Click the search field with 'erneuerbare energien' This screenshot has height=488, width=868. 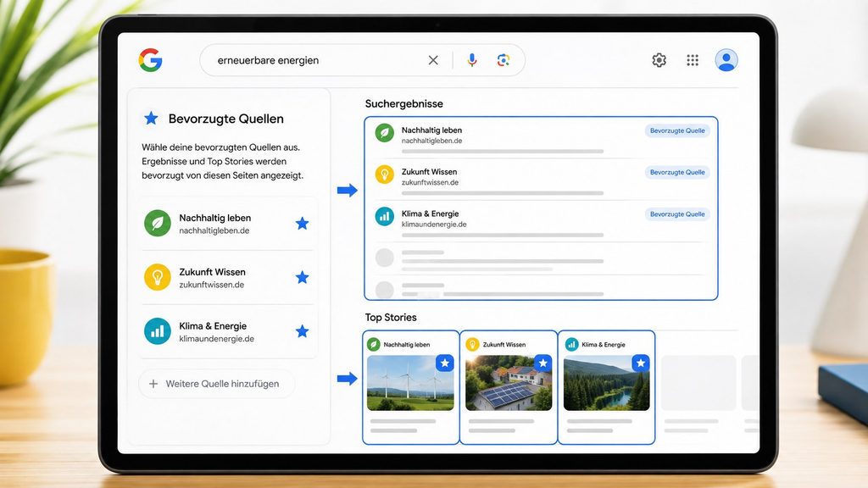[x=362, y=60]
